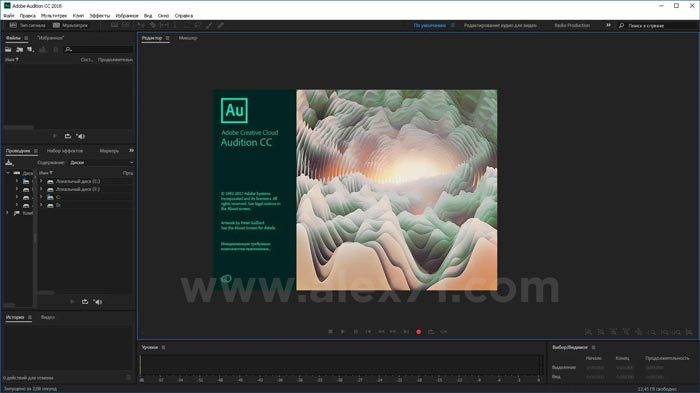Screen dimensions: 700x393
Task: Select Локальный диск (E:) entry
Action: coord(78,181)
